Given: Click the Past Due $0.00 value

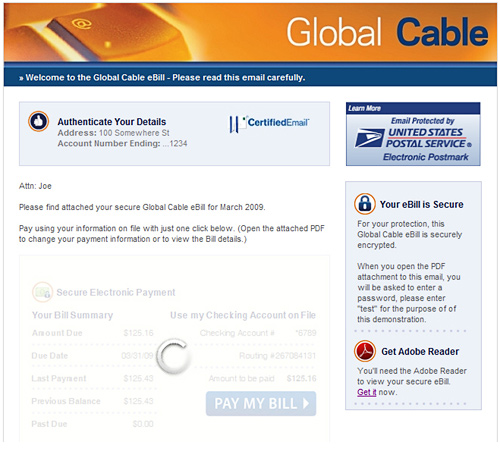Looking at the screenshot, I should (x=143, y=424).
